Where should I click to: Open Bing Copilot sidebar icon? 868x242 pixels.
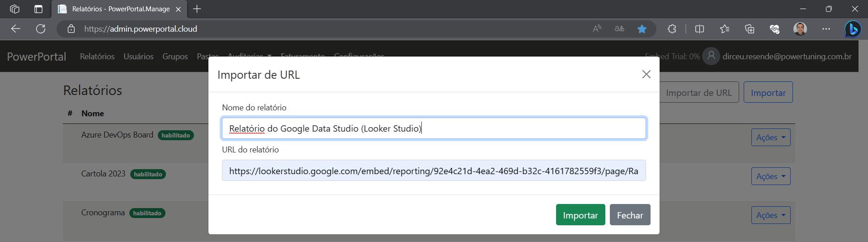pos(853,29)
